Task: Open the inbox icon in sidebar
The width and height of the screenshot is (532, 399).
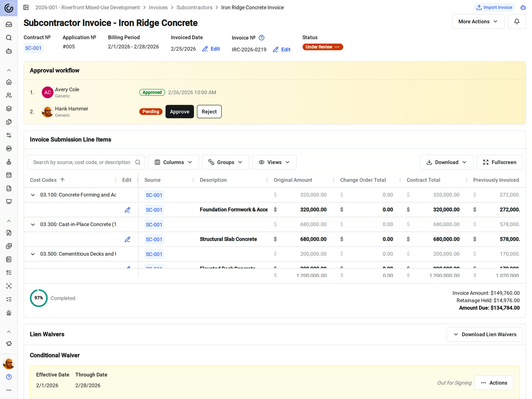Action: click(9, 24)
